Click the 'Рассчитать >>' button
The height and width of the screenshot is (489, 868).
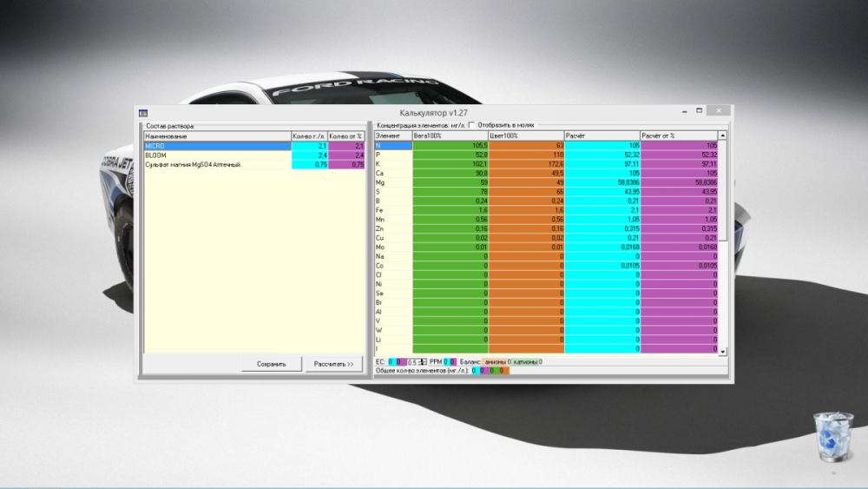point(333,364)
